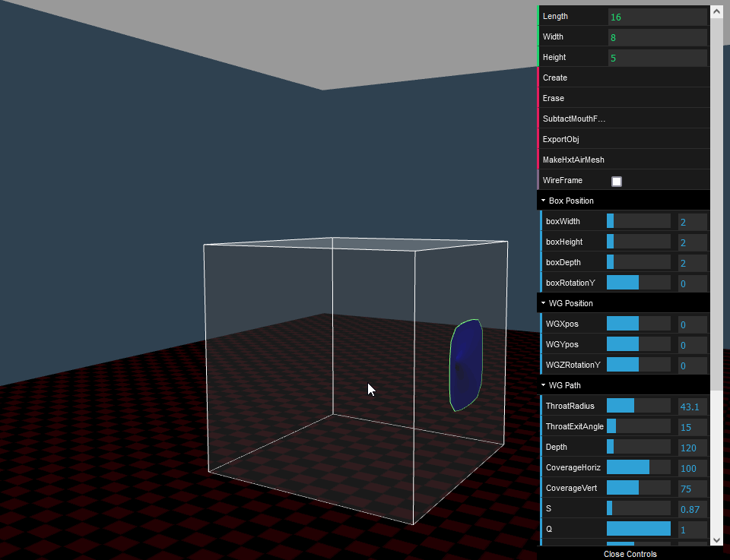
Task: Click the scrollbar up arrow
Action: point(716,11)
